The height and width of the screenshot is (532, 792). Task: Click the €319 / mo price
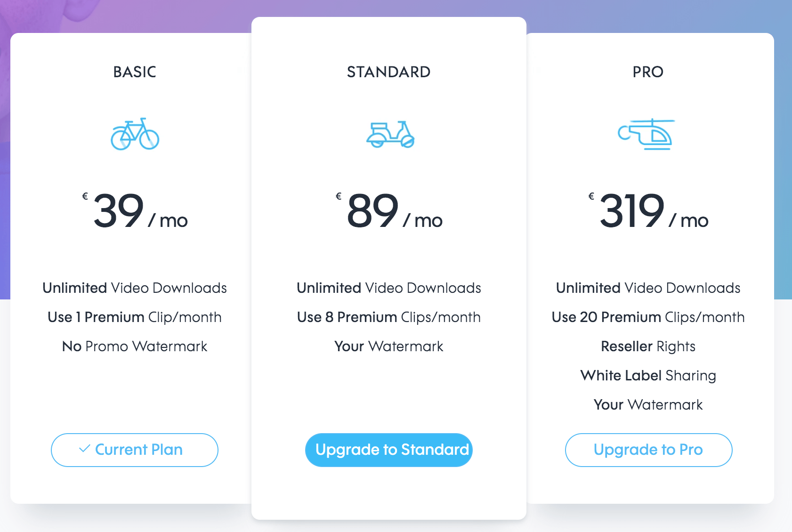(x=650, y=211)
